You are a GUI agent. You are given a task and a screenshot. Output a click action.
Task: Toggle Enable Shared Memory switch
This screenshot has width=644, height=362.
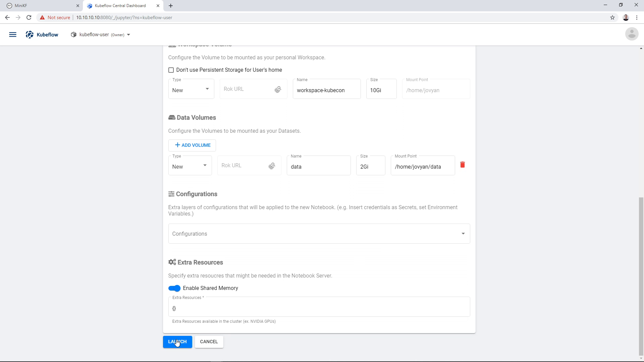[174, 288]
